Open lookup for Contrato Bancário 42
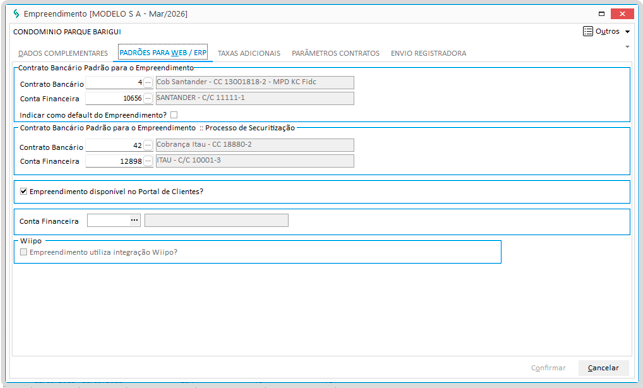 point(148,145)
